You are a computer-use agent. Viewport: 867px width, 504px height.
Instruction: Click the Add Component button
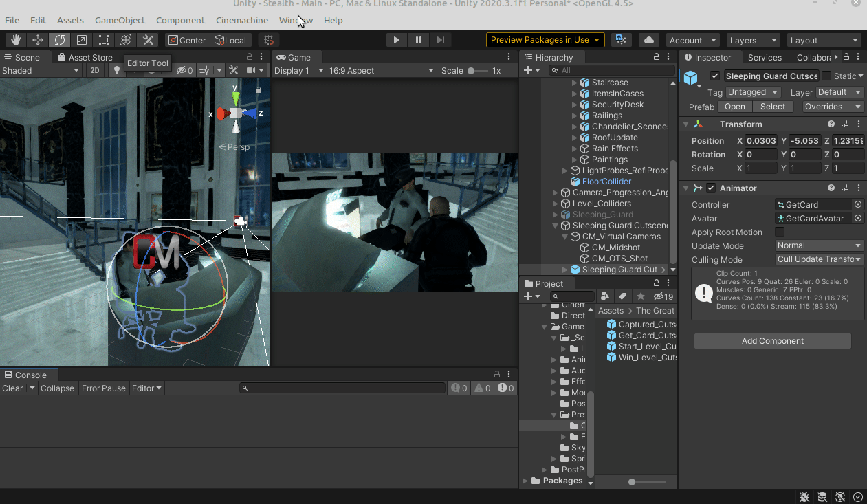pyautogui.click(x=772, y=341)
